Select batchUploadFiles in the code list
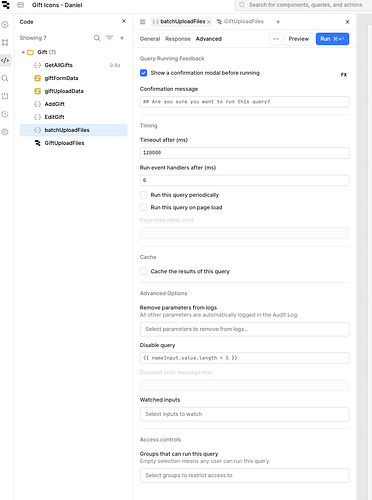 (73, 130)
